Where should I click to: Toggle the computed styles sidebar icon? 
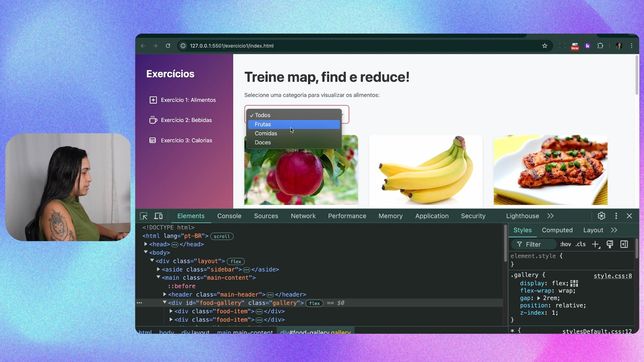coord(624,244)
